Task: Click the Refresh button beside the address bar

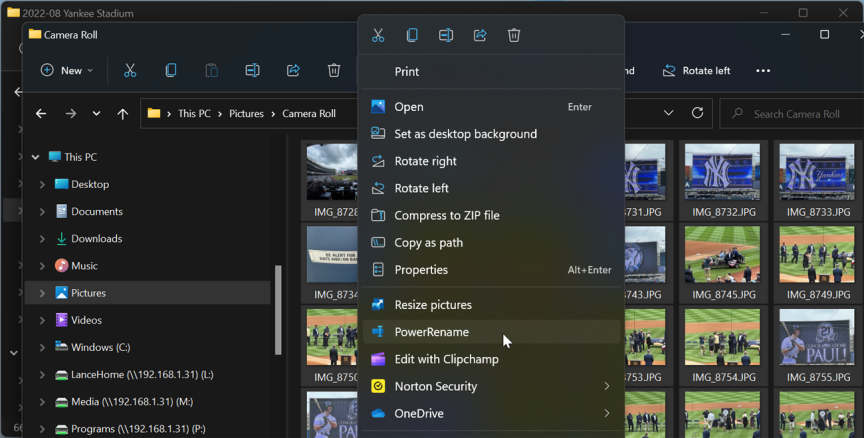Action: 697,113
